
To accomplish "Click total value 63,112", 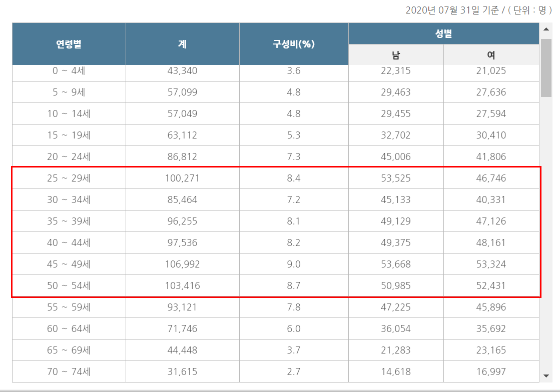I will 183,135.
